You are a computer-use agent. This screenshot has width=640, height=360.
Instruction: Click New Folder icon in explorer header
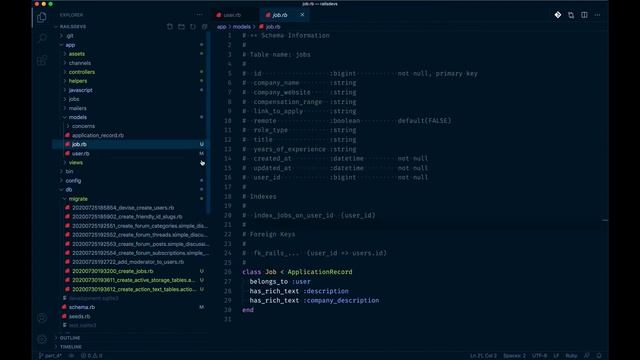pos(181,27)
